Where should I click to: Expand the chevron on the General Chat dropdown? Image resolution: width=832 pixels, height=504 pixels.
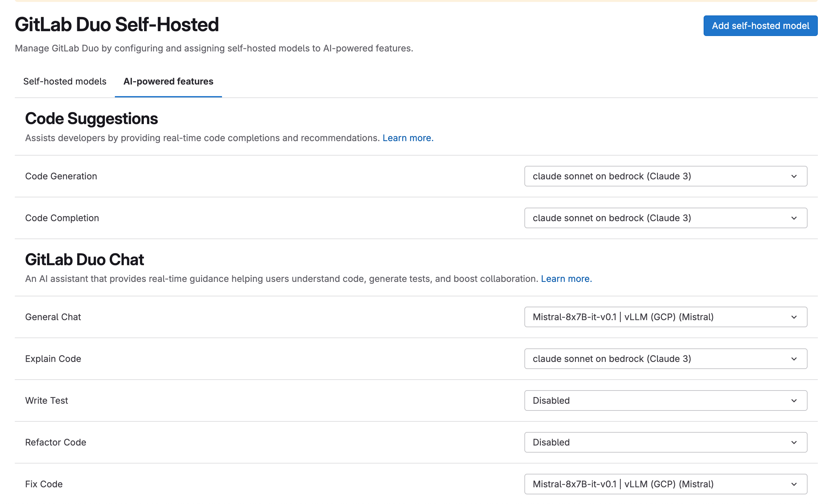pyautogui.click(x=794, y=317)
